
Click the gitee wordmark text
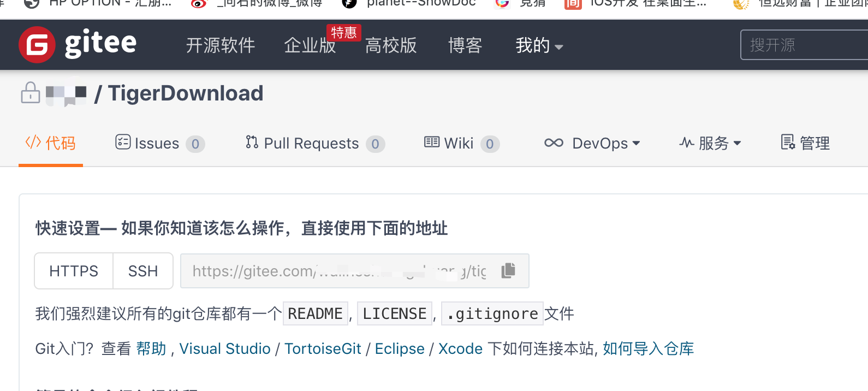[100, 44]
